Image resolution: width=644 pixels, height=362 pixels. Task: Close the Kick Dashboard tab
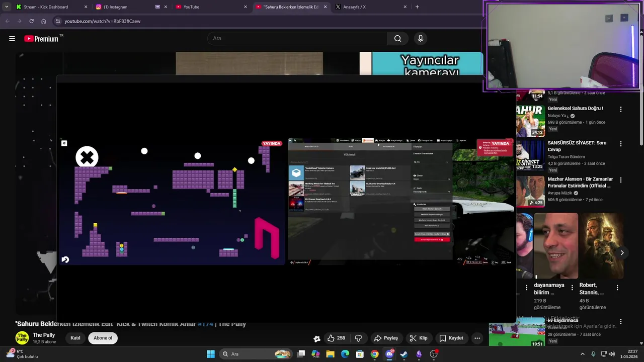86,7
